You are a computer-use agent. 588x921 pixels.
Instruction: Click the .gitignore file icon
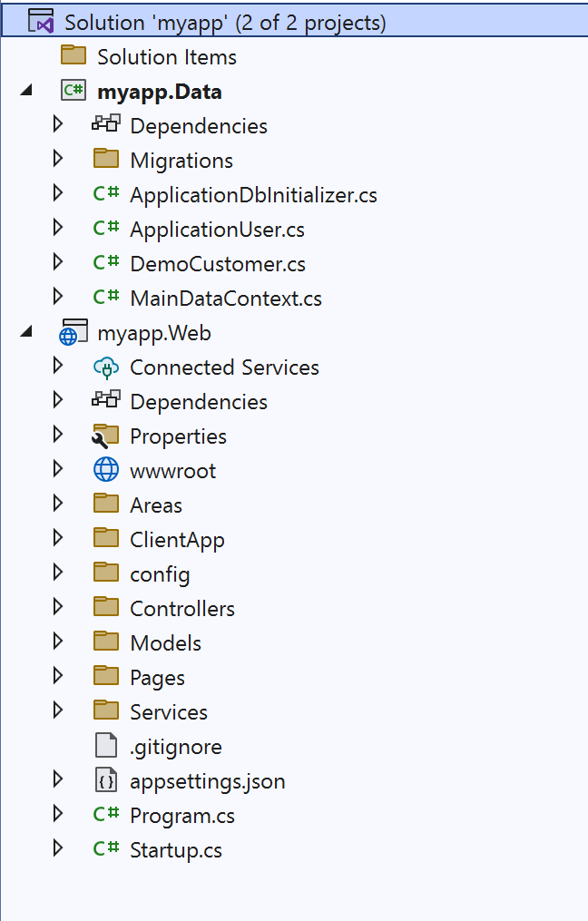pos(106,747)
